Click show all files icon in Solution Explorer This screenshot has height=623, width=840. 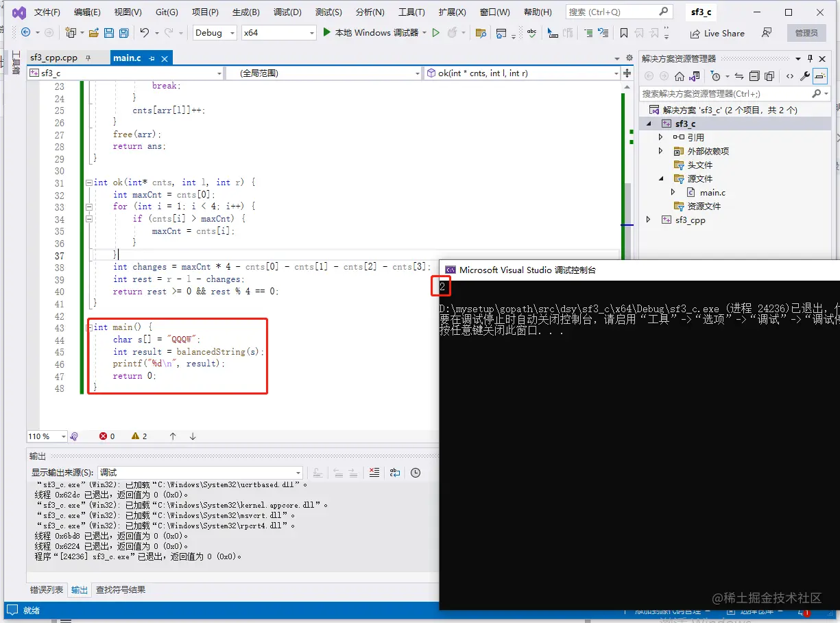click(769, 76)
